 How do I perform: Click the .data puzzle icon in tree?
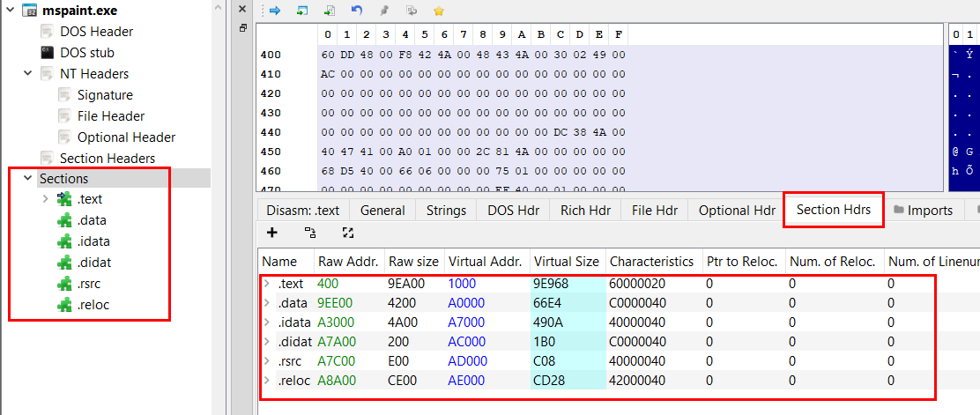64,220
